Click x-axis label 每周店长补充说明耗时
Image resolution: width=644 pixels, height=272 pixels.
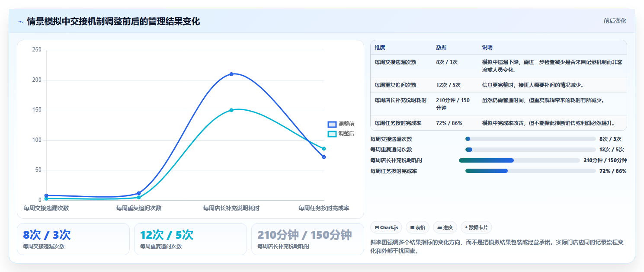(x=231, y=208)
